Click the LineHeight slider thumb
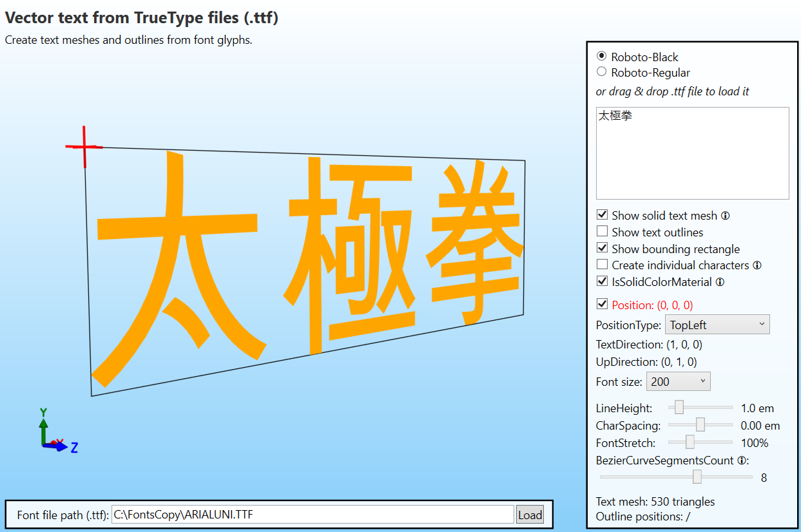Image resolution: width=801 pixels, height=532 pixels. tap(679, 408)
